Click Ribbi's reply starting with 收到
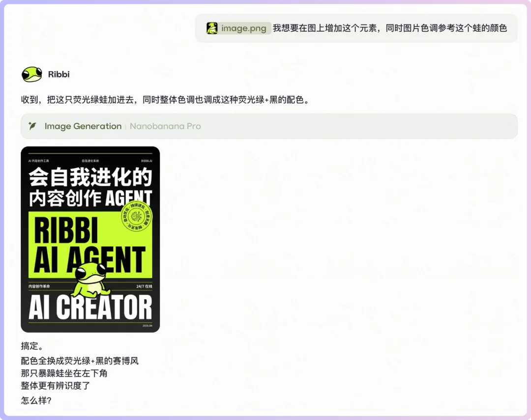The height and width of the screenshot is (420, 531). 165,100
